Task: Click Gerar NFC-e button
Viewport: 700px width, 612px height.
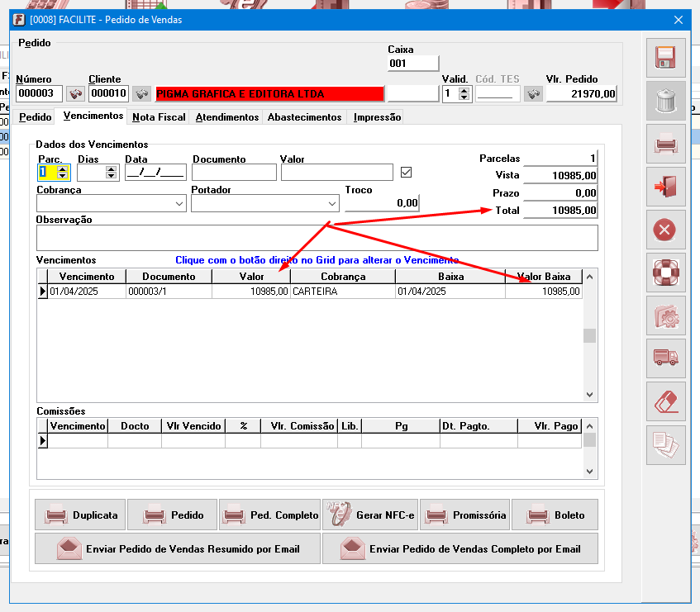Action: pos(370,515)
